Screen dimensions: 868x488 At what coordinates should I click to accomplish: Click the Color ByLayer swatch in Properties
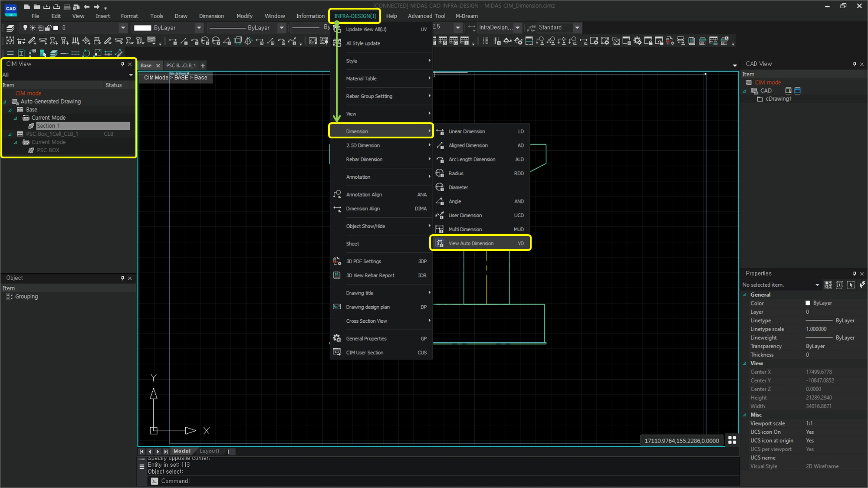(x=808, y=303)
